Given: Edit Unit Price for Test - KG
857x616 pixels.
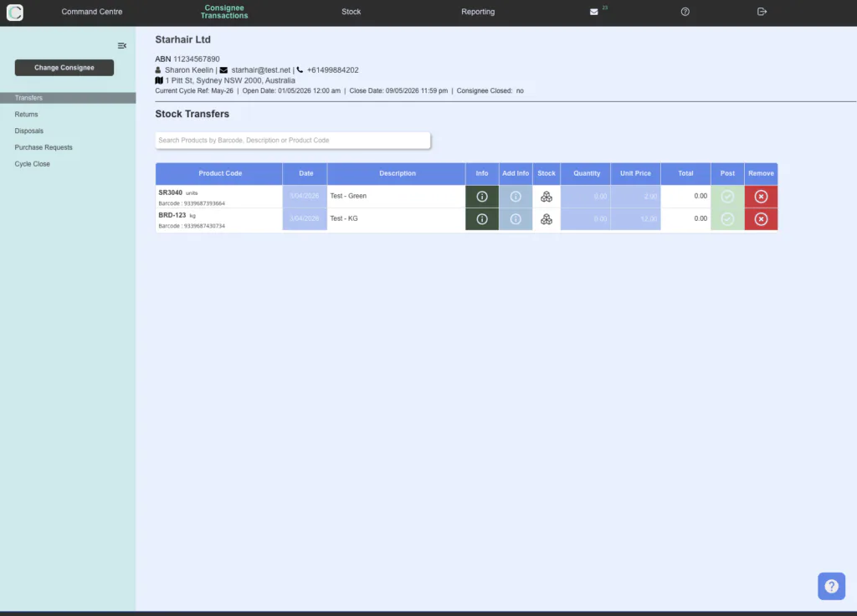Looking at the screenshot, I should pos(635,218).
